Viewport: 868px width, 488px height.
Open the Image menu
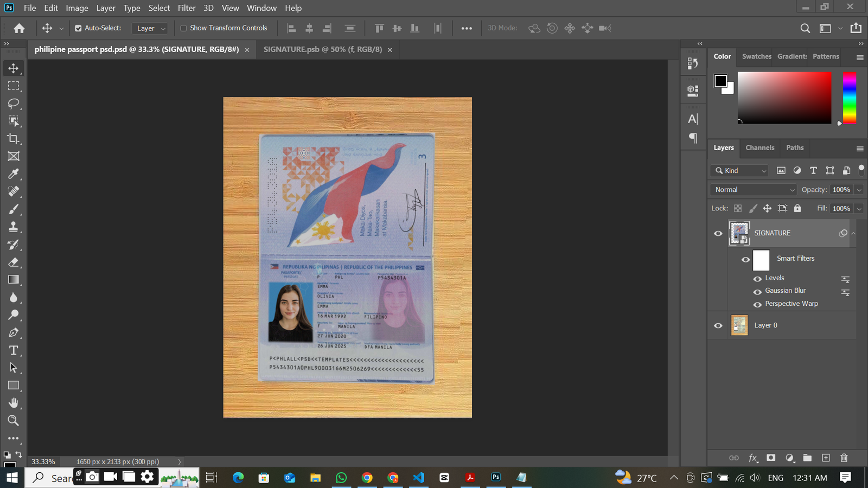pyautogui.click(x=77, y=8)
